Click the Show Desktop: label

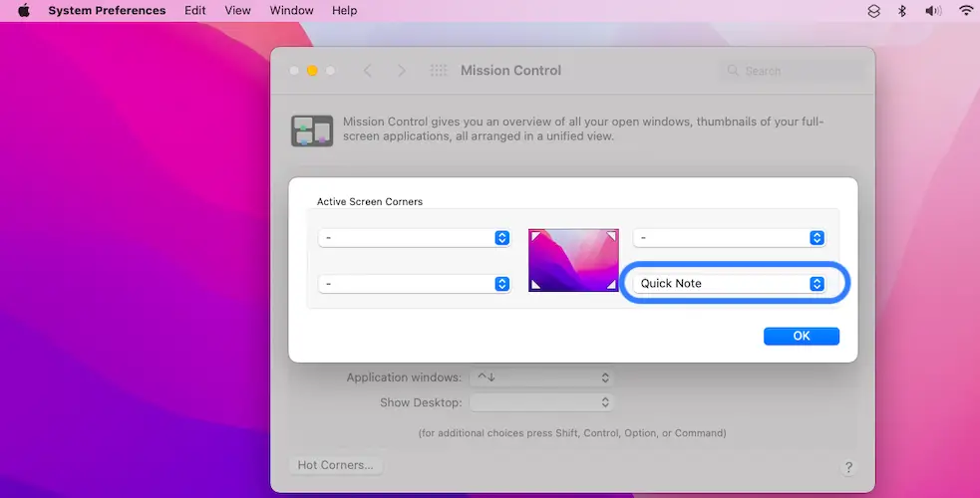click(421, 402)
